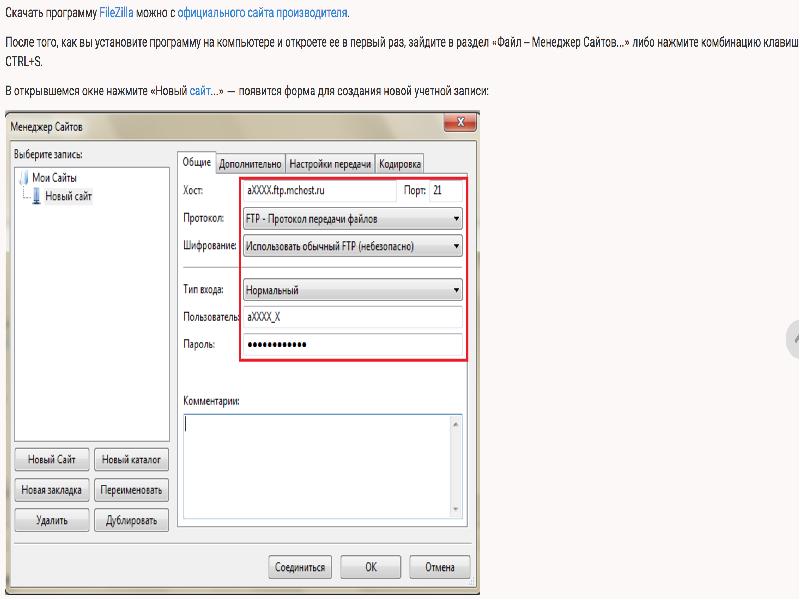Image resolution: width=800 pixels, height=600 pixels.
Task: Click the Пользователь input field
Action: [353, 317]
